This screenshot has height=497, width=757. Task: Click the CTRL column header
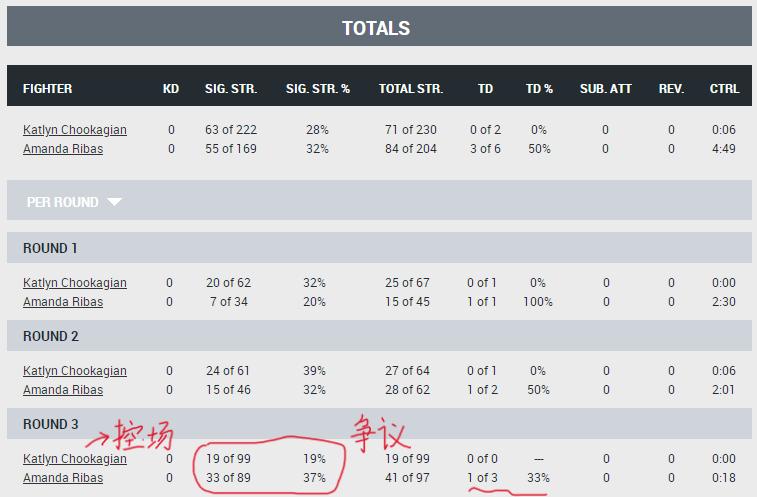click(724, 88)
